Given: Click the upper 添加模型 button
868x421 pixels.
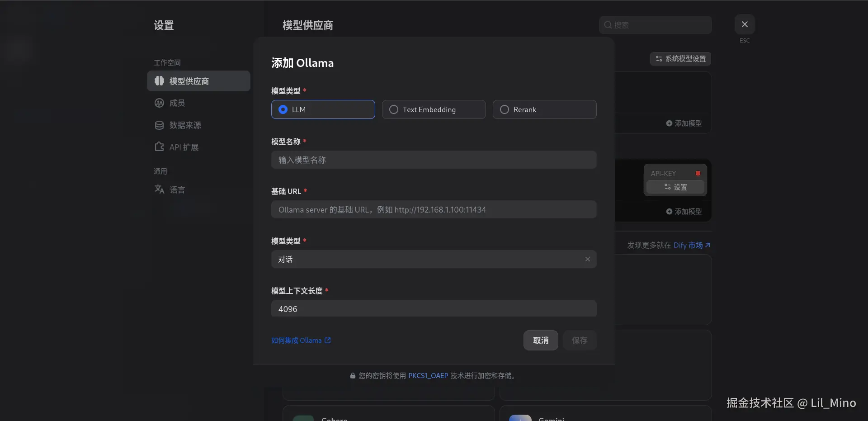Looking at the screenshot, I should pos(684,123).
